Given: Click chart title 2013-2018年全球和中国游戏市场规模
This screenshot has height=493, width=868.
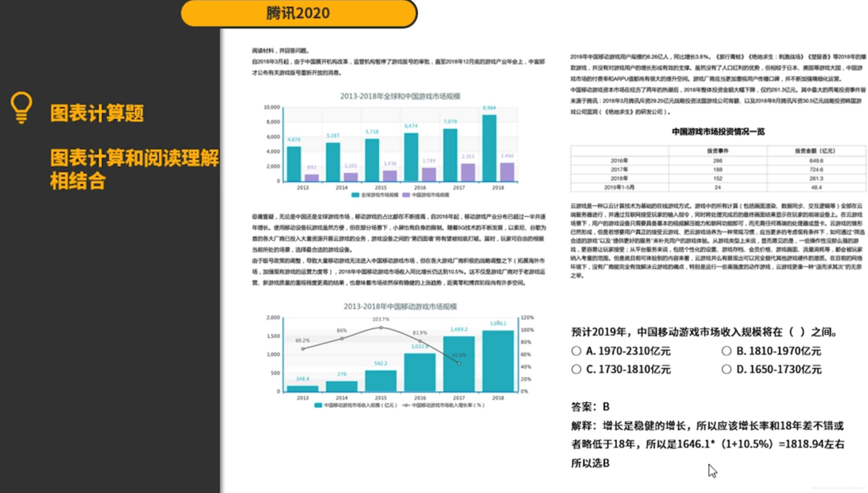Looking at the screenshot, I should click(400, 96).
